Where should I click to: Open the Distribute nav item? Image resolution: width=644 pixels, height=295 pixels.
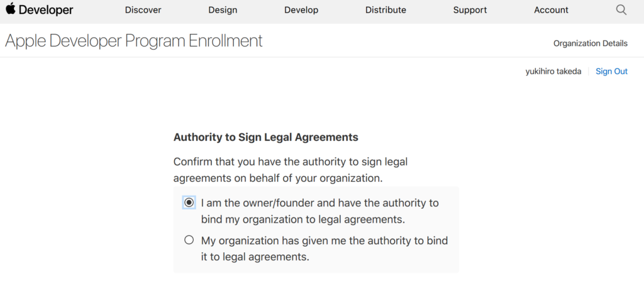(x=386, y=10)
